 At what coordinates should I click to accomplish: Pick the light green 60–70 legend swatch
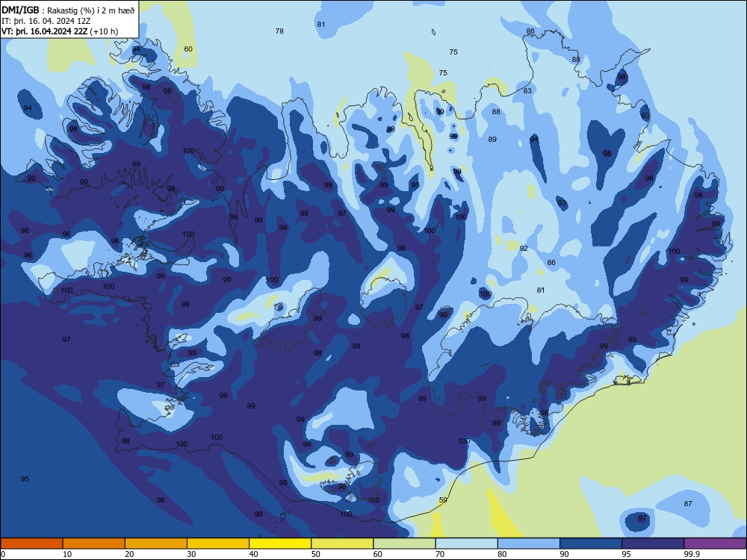coord(404,544)
